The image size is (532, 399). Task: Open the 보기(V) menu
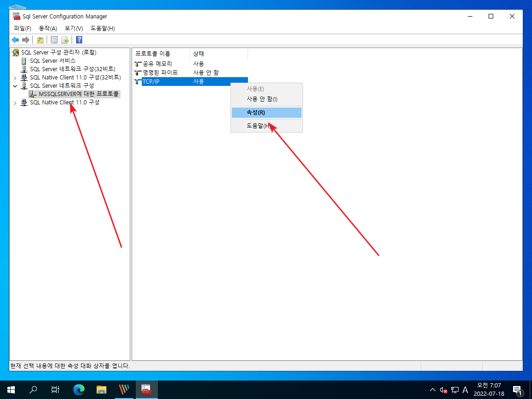pos(73,29)
